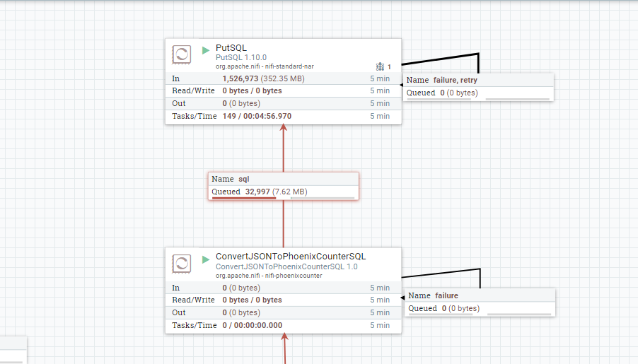Click the green running indicator on PutSQL
The height and width of the screenshot is (364, 638).
coord(206,50)
